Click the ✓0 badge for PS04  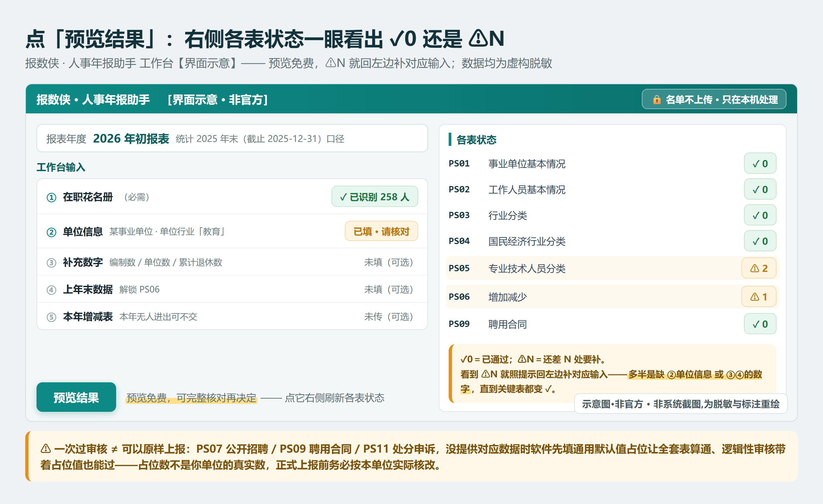(x=760, y=241)
